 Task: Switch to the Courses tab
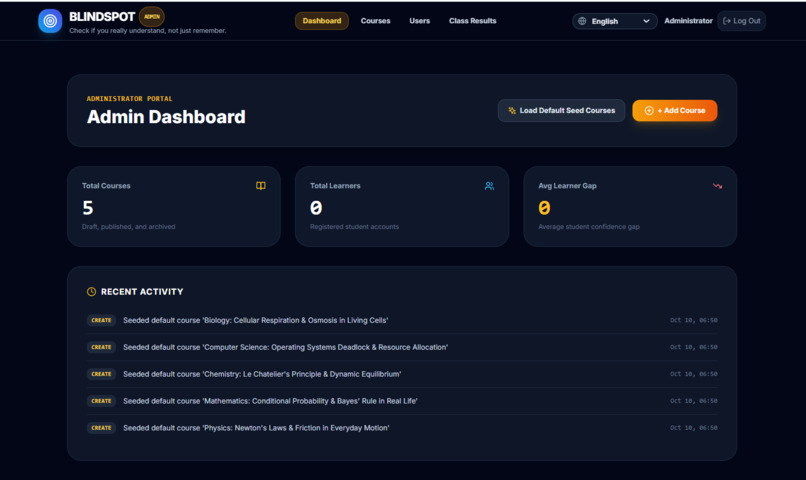click(375, 21)
